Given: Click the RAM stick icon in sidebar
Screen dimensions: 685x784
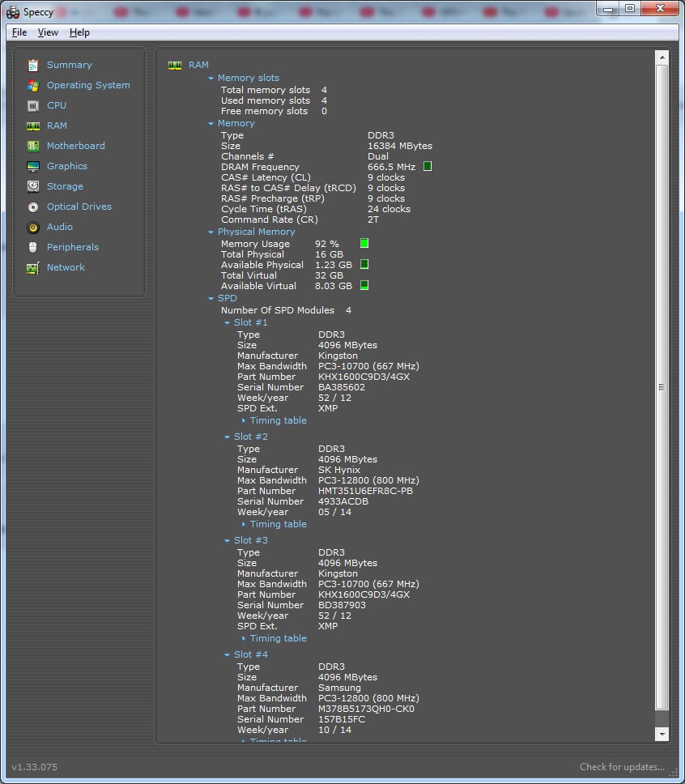Looking at the screenshot, I should pos(33,126).
